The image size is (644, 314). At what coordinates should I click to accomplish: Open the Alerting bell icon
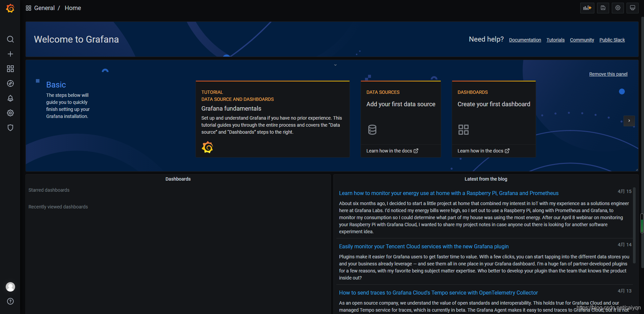tap(10, 98)
